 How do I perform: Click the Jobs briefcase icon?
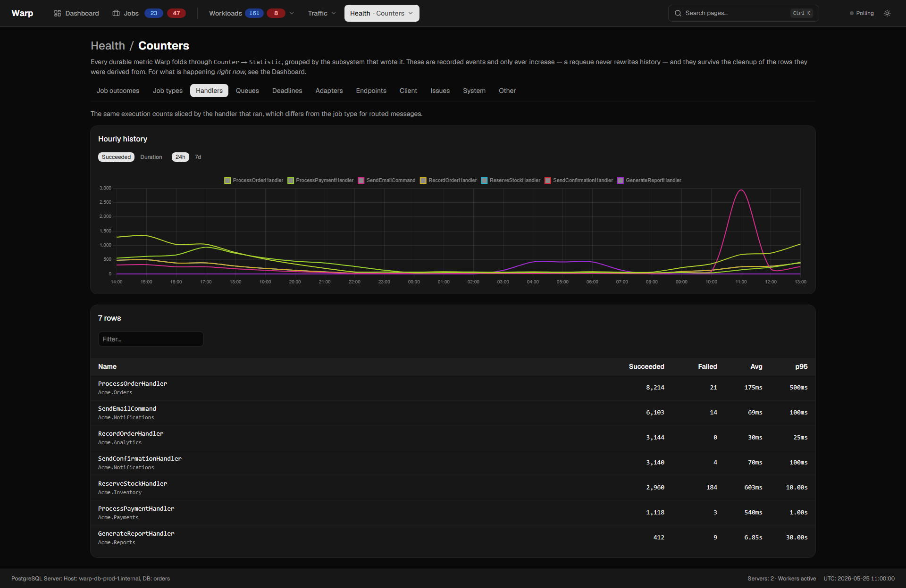tap(116, 13)
